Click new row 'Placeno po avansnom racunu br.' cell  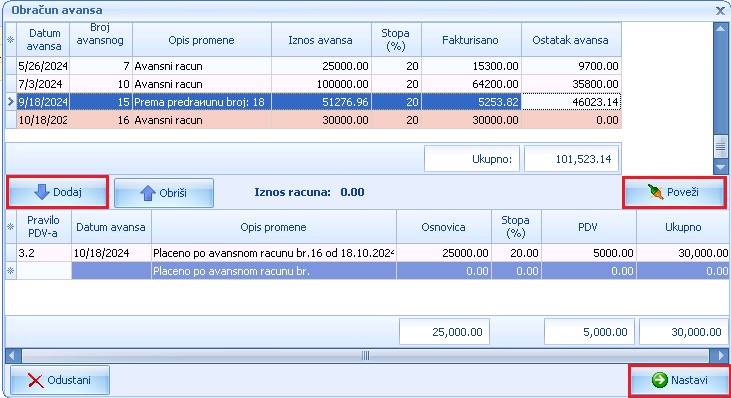tap(274, 271)
